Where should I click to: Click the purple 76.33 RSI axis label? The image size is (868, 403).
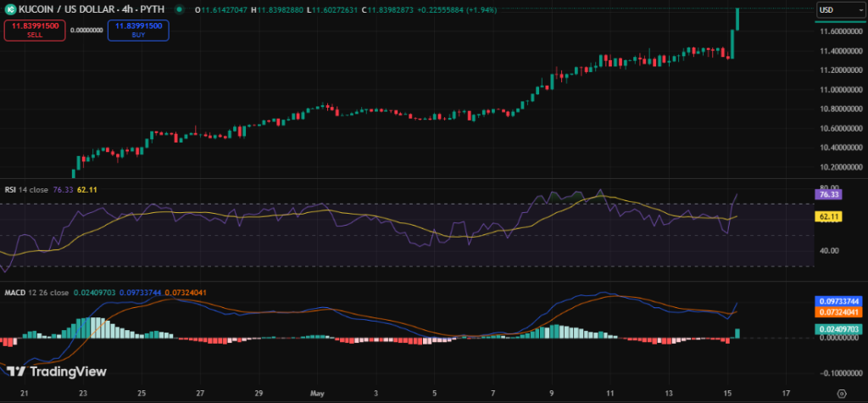829,194
